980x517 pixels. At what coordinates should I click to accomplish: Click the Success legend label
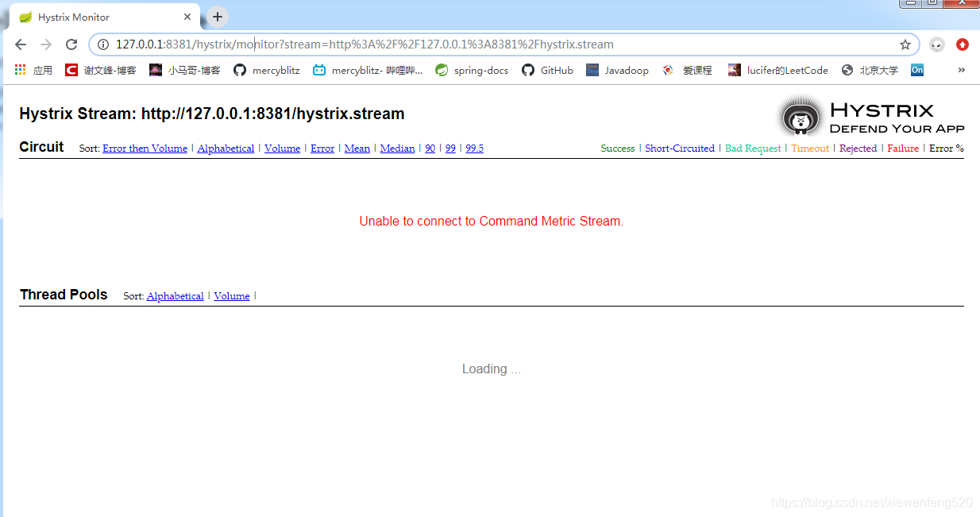618,149
